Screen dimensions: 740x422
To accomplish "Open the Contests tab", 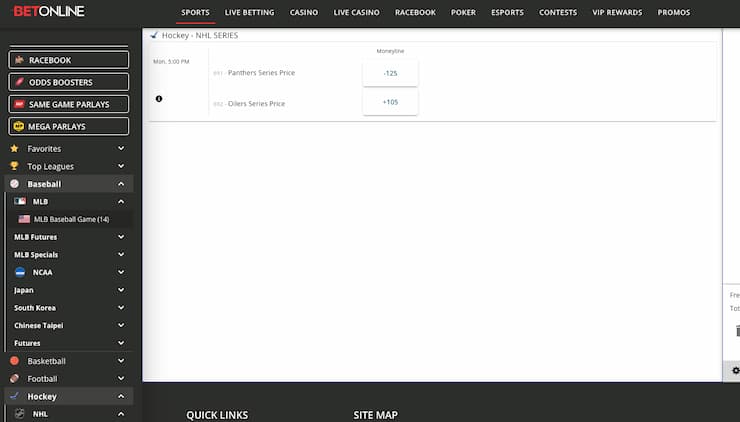I will 558,12.
